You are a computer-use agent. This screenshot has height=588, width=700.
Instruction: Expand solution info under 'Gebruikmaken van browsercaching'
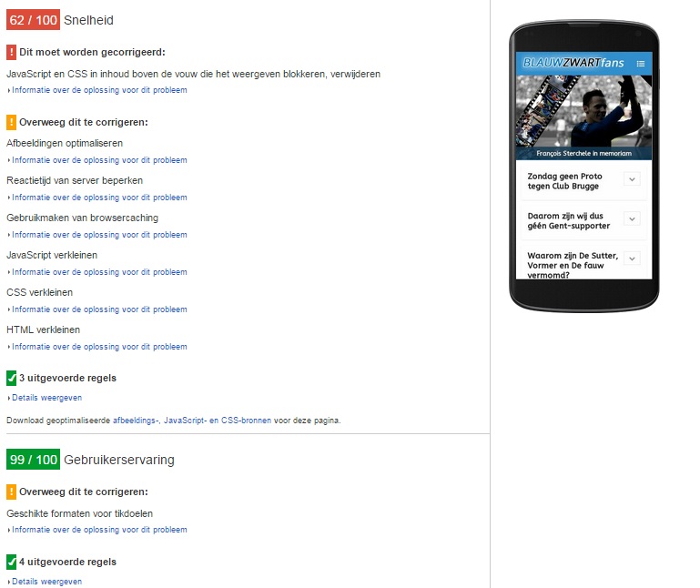click(99, 235)
